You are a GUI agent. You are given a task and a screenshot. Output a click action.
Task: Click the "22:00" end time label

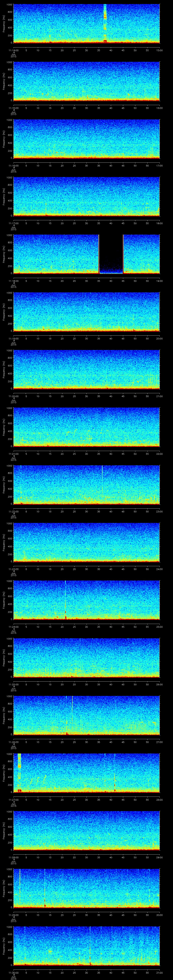click(160, 454)
